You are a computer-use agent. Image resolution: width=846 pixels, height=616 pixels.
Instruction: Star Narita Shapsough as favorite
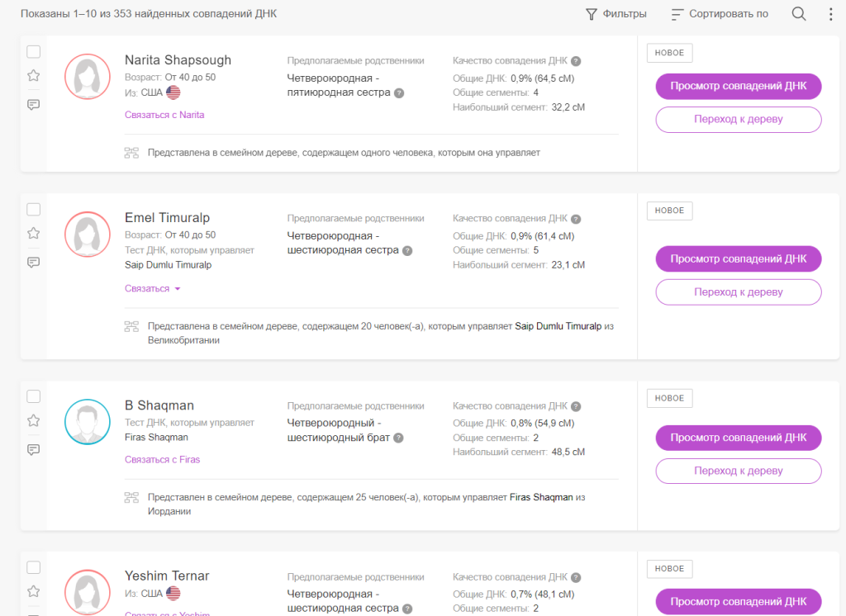pyautogui.click(x=34, y=75)
